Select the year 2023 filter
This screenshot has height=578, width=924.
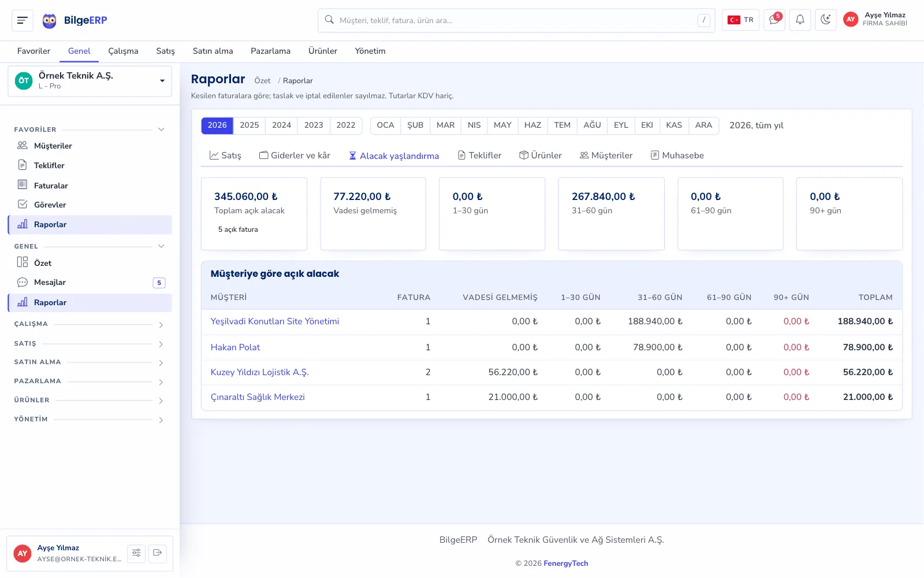[x=314, y=125]
